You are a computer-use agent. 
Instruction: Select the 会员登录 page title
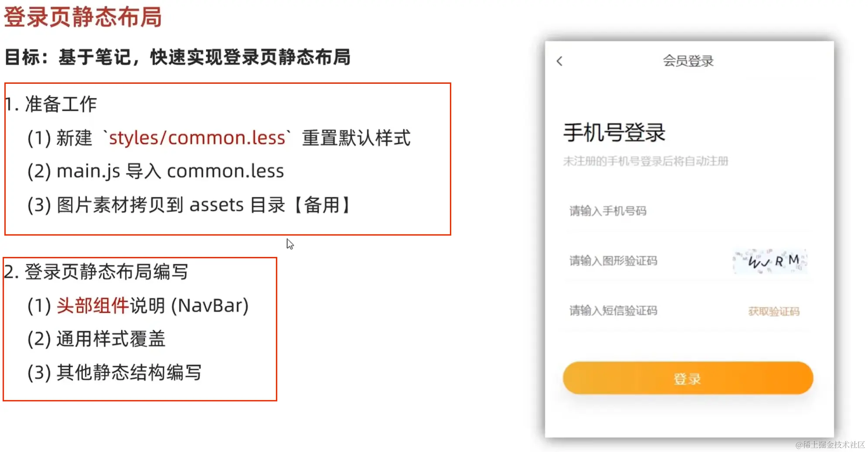688,61
